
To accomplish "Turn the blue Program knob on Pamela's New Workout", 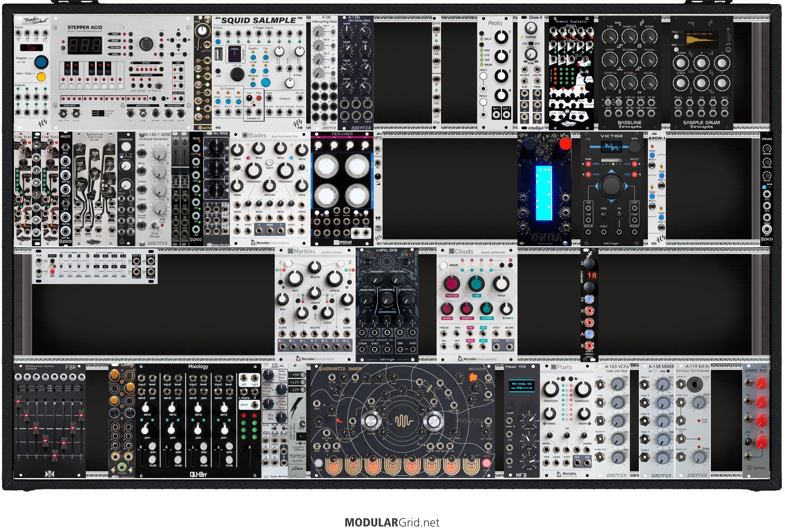I will (x=41, y=62).
